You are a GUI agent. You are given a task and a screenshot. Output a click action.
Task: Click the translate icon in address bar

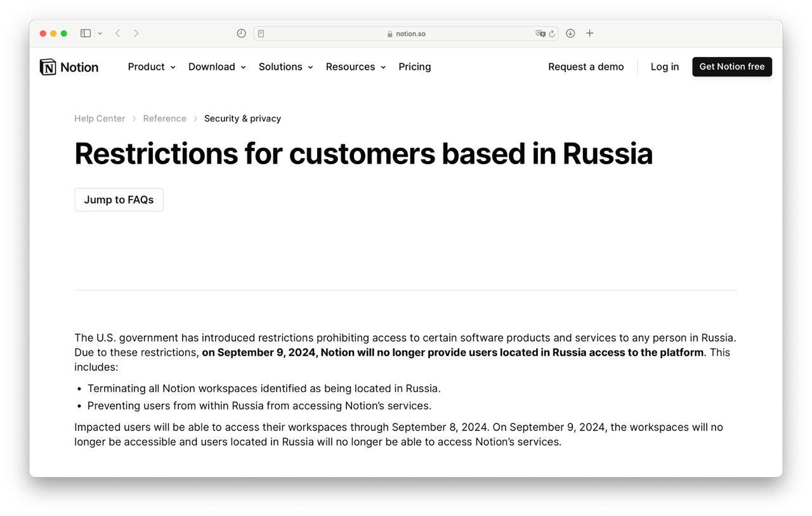coord(540,34)
